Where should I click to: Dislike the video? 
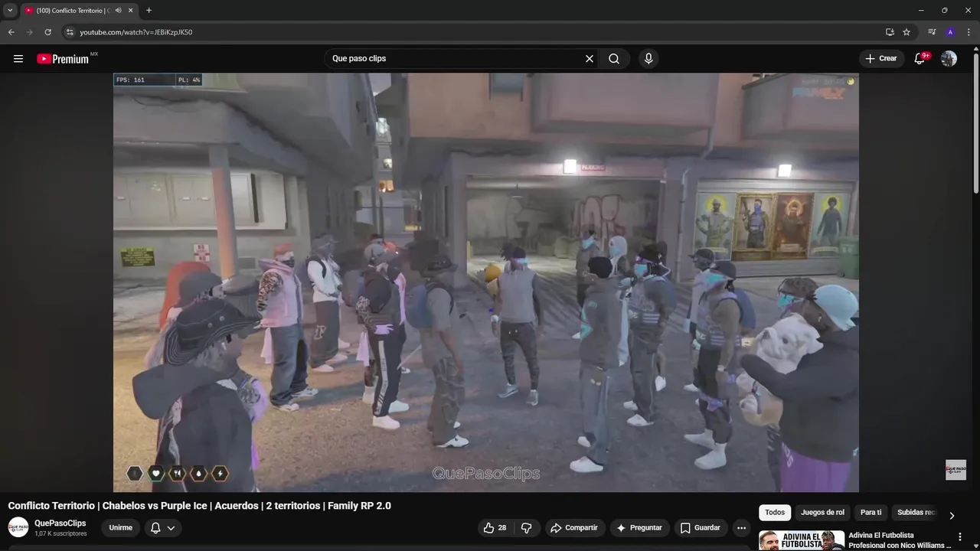point(526,527)
